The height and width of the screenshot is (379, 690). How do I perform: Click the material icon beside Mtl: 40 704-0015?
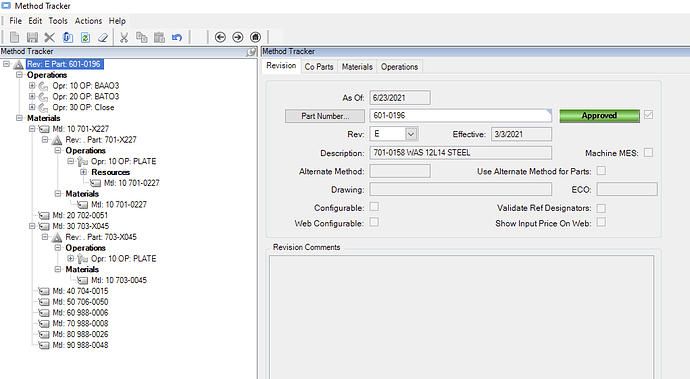pyautogui.click(x=44, y=291)
